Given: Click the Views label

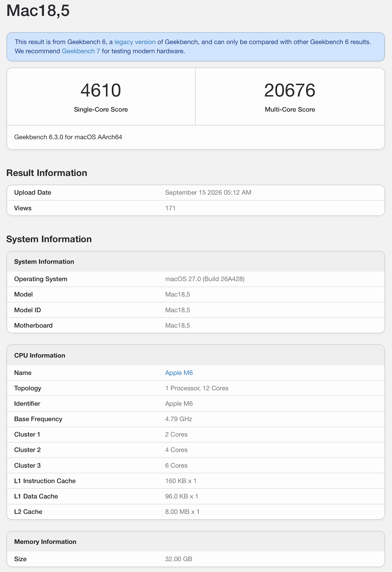Looking at the screenshot, I should point(23,208).
